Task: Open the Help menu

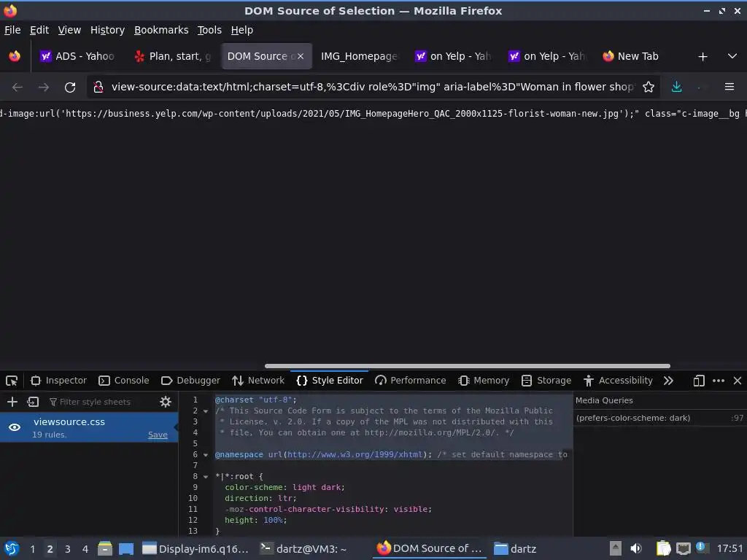Action: pyautogui.click(x=242, y=30)
